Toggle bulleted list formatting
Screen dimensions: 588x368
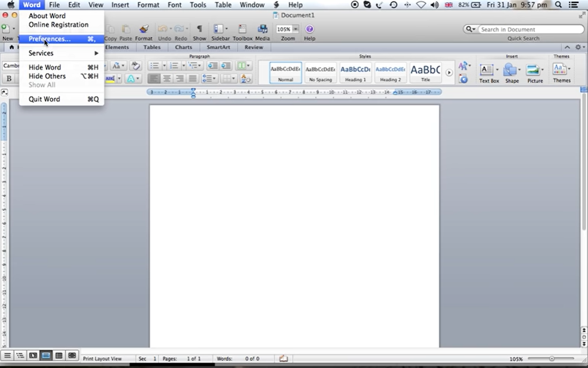point(155,66)
